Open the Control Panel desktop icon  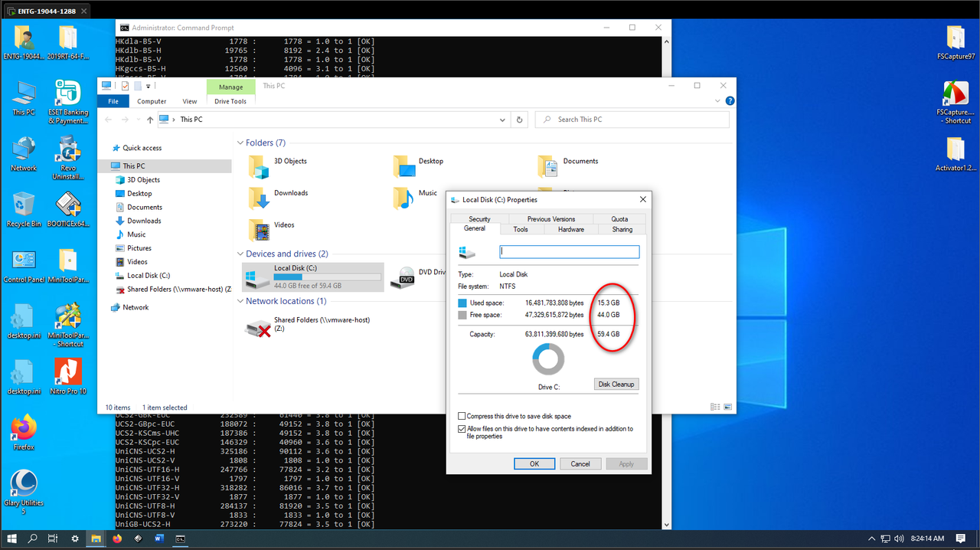(x=24, y=266)
